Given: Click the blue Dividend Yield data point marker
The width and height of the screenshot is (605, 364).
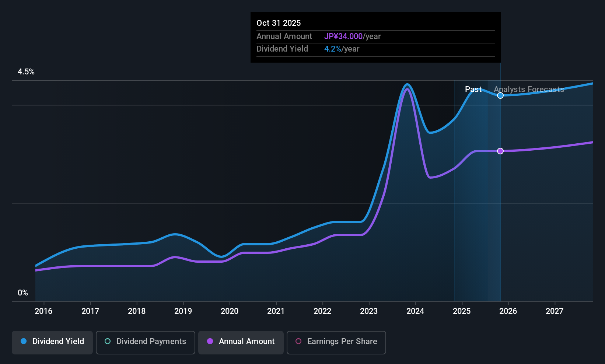Looking at the screenshot, I should point(500,95).
